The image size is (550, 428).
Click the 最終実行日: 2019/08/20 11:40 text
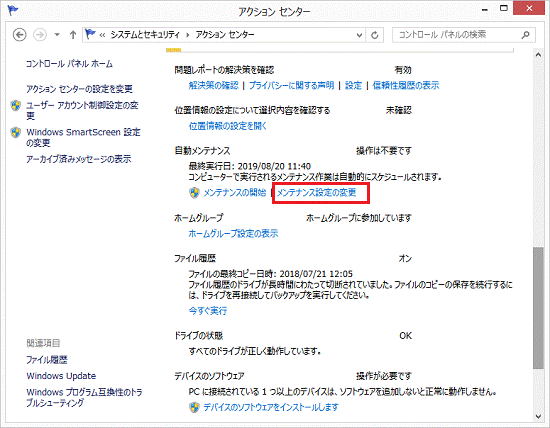(250, 166)
